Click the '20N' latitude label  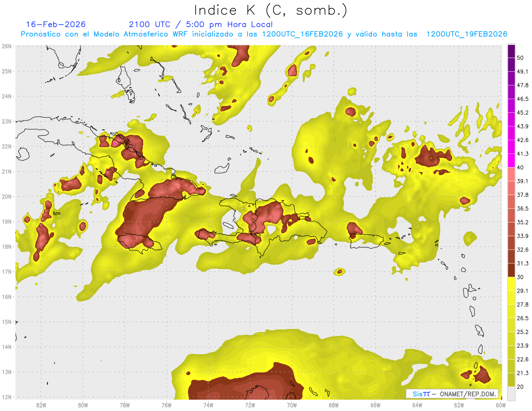click(7, 196)
